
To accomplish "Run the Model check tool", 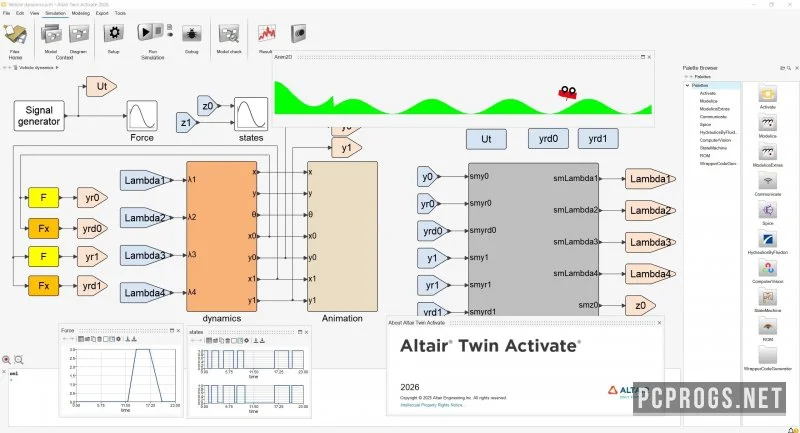I will (x=229, y=35).
